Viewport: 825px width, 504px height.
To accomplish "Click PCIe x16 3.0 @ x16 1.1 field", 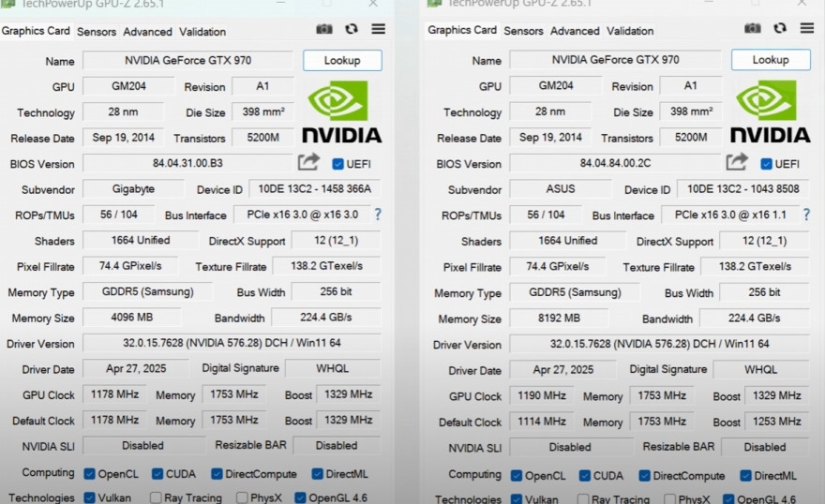I will pos(730,215).
